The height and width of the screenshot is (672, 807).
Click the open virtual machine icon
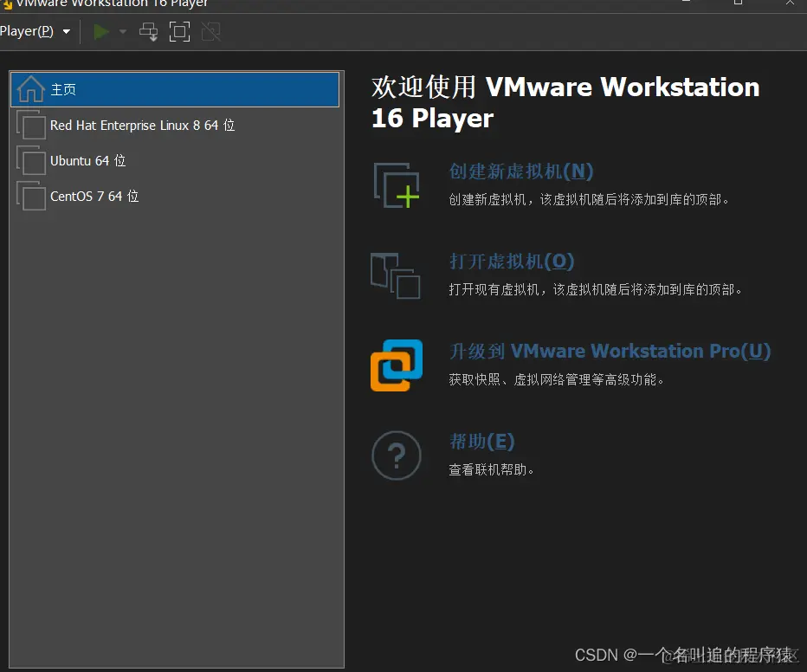395,275
